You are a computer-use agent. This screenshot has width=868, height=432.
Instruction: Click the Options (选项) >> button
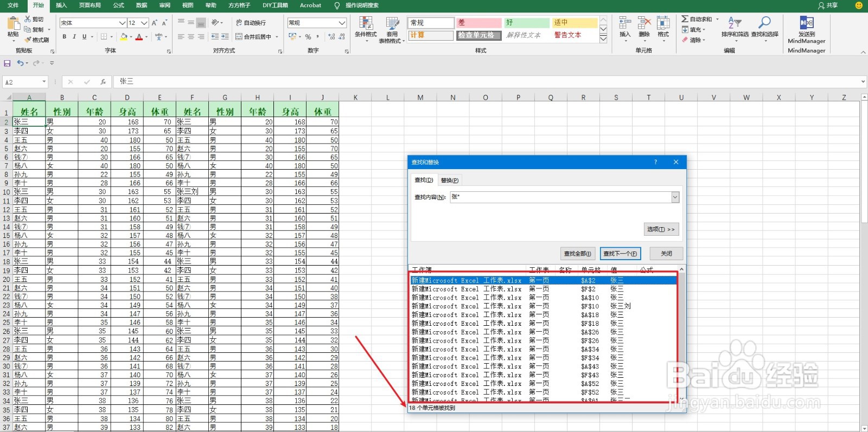pos(661,229)
